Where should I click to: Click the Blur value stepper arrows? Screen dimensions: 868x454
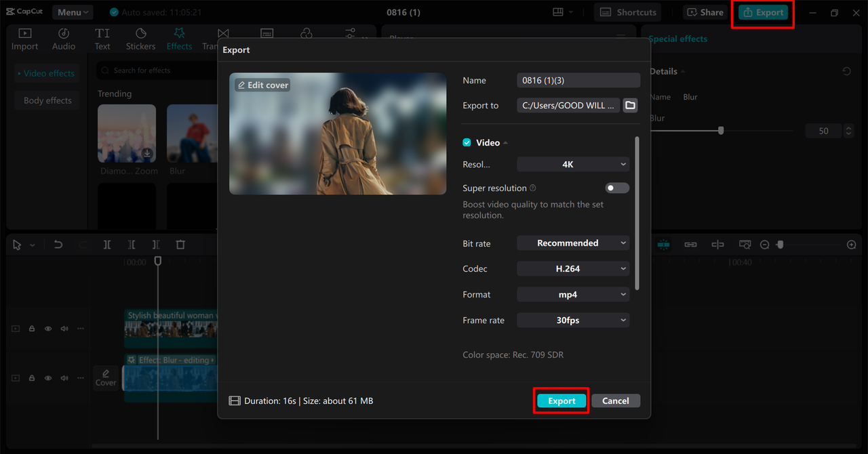point(848,131)
